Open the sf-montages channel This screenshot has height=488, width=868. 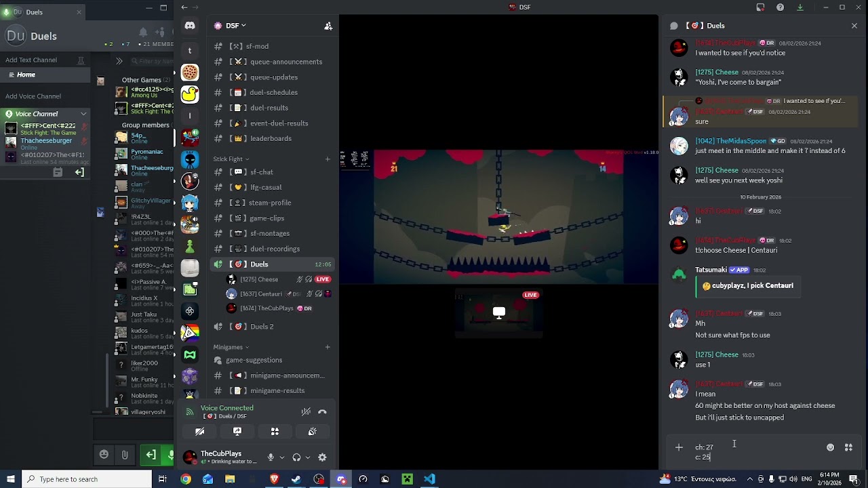pos(272,233)
